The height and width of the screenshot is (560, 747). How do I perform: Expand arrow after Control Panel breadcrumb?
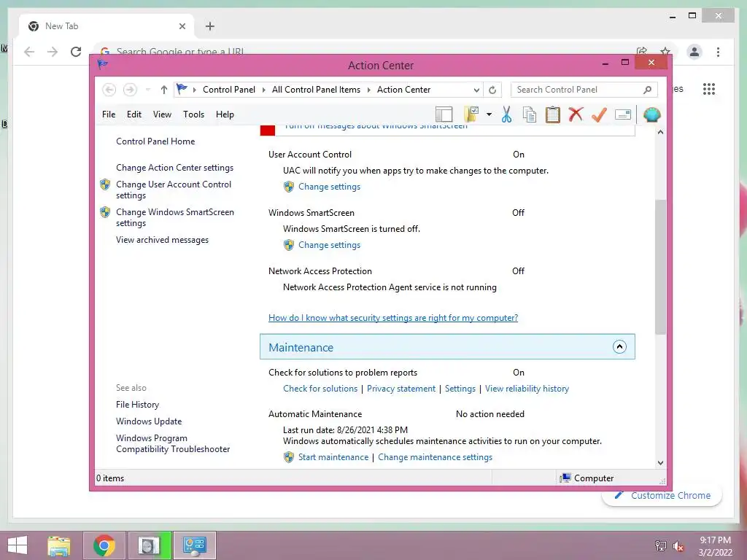click(264, 90)
